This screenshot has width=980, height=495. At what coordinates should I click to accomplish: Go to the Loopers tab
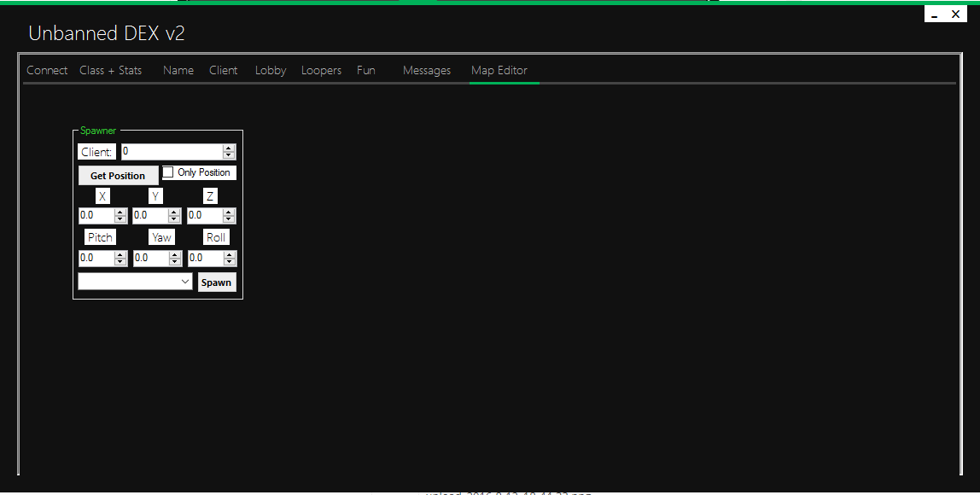[321, 71]
